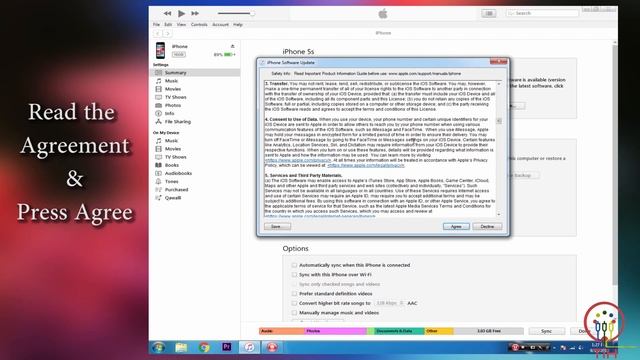This screenshot has width=640, height=360.
Task: Click into the iTunes Search field
Action: pyautogui.click(x=542, y=13)
